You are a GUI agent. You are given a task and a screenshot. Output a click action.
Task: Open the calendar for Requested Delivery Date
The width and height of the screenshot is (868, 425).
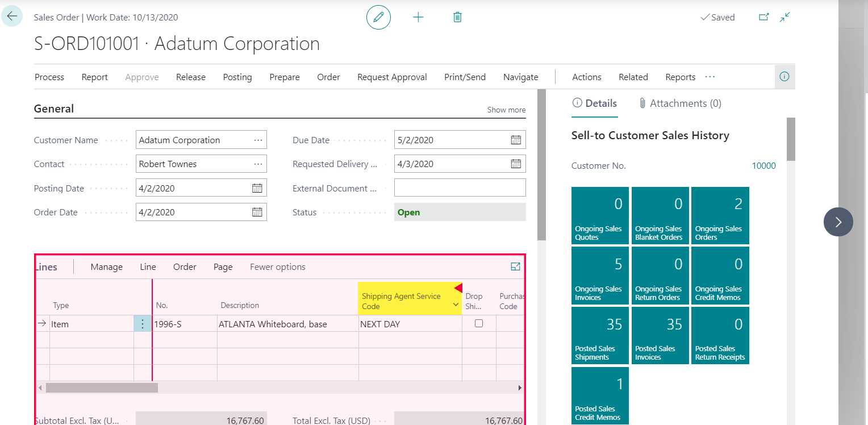(x=516, y=164)
